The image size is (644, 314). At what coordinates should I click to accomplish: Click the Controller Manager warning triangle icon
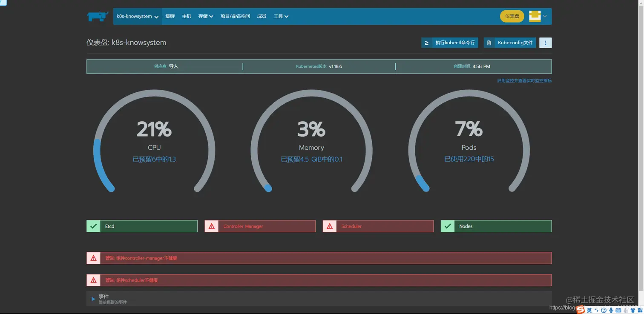(212, 226)
